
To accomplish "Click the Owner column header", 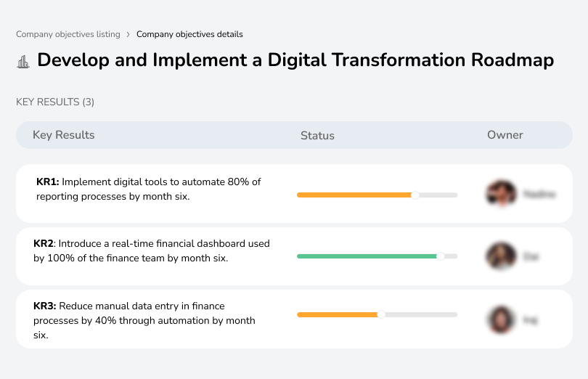I will click(505, 135).
